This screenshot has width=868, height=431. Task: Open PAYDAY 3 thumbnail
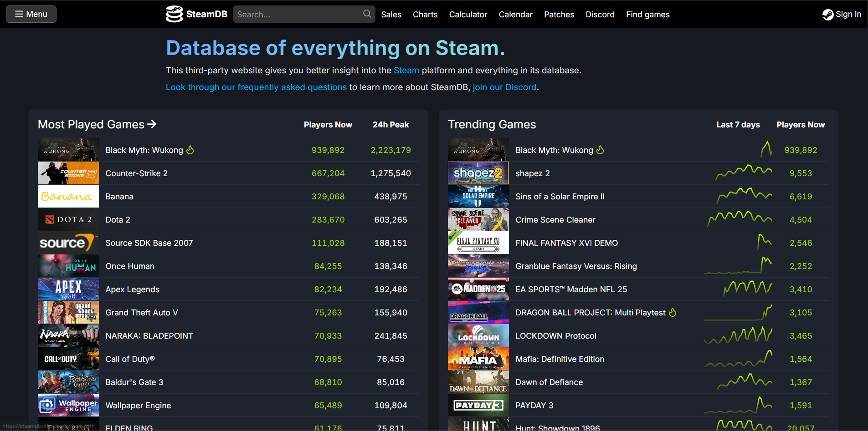pyautogui.click(x=478, y=405)
